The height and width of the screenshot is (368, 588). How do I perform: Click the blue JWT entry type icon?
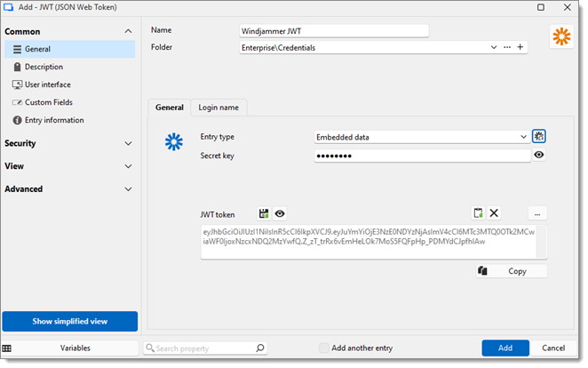coord(174,142)
